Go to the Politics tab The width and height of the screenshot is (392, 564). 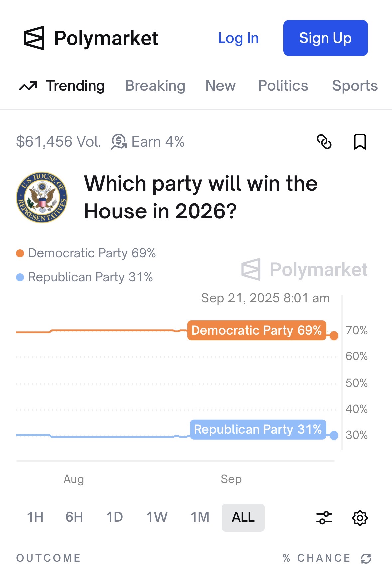[283, 86]
